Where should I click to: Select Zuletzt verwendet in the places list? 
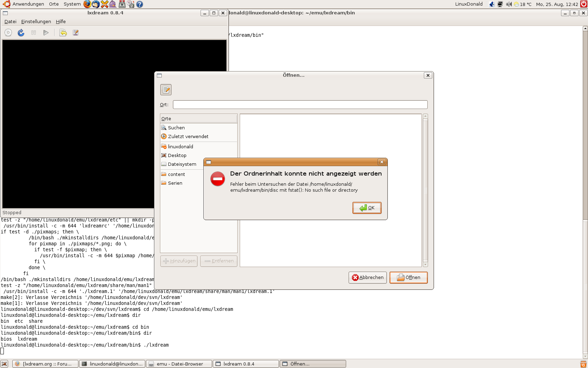188,137
